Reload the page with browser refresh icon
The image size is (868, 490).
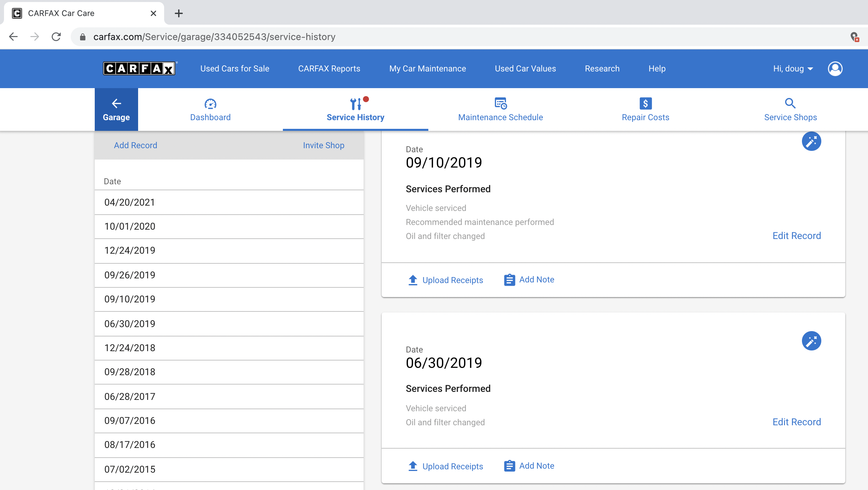(x=56, y=36)
